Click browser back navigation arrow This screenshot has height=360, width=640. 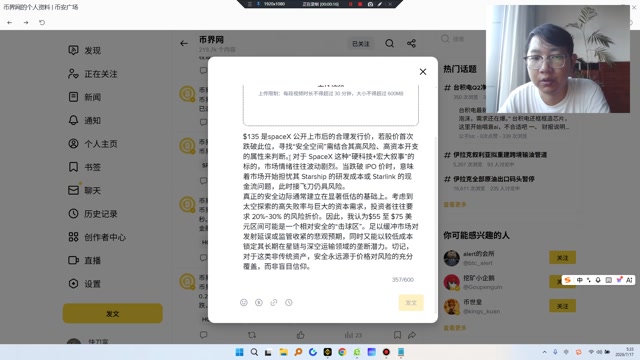[10, 22]
